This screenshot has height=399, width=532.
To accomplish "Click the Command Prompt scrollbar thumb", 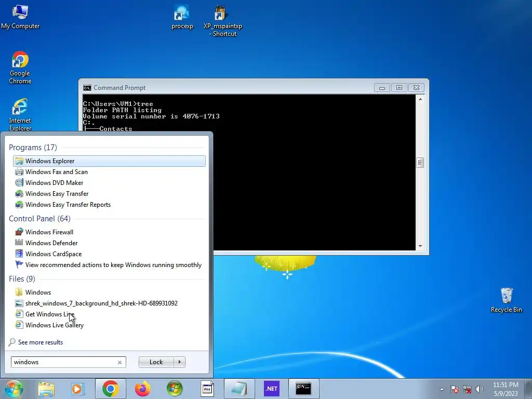I will coord(420,163).
